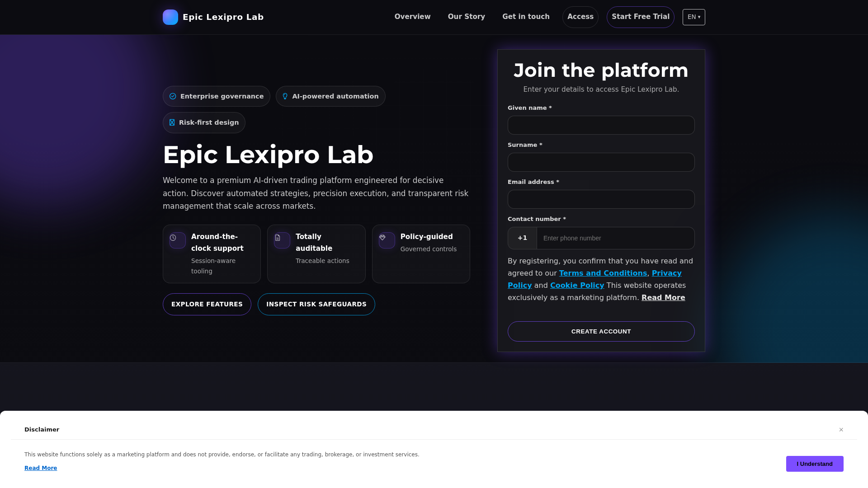The height and width of the screenshot is (488, 868).
Task: Click the AI-powered automation badge text
Action: coord(335,96)
